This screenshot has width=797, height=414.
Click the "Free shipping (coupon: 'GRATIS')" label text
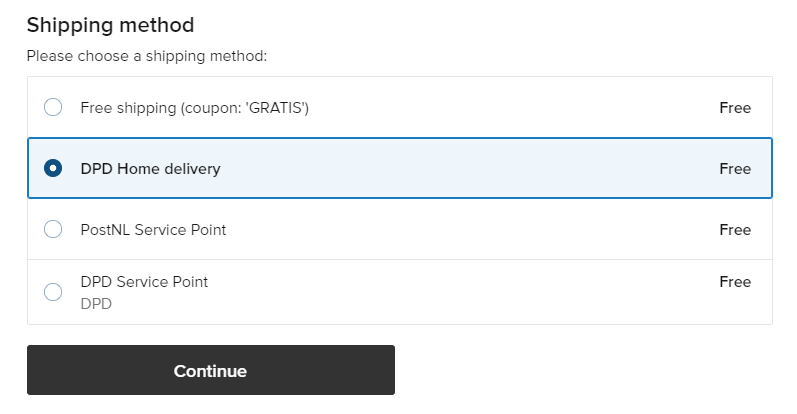195,108
